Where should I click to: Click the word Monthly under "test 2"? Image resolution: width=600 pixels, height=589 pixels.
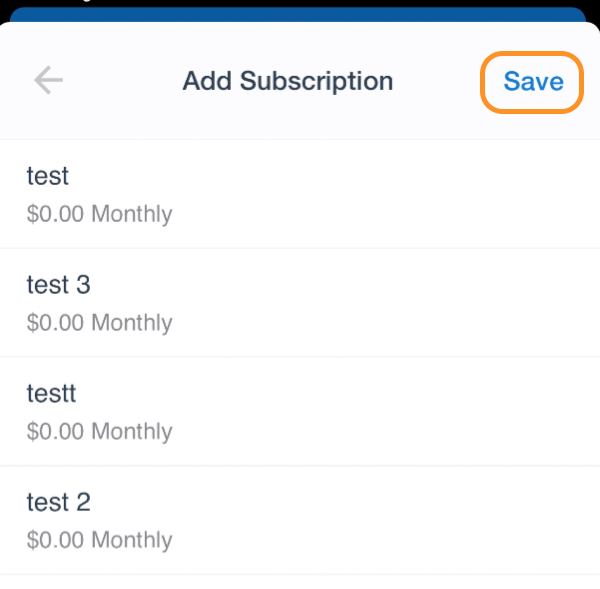(x=132, y=540)
